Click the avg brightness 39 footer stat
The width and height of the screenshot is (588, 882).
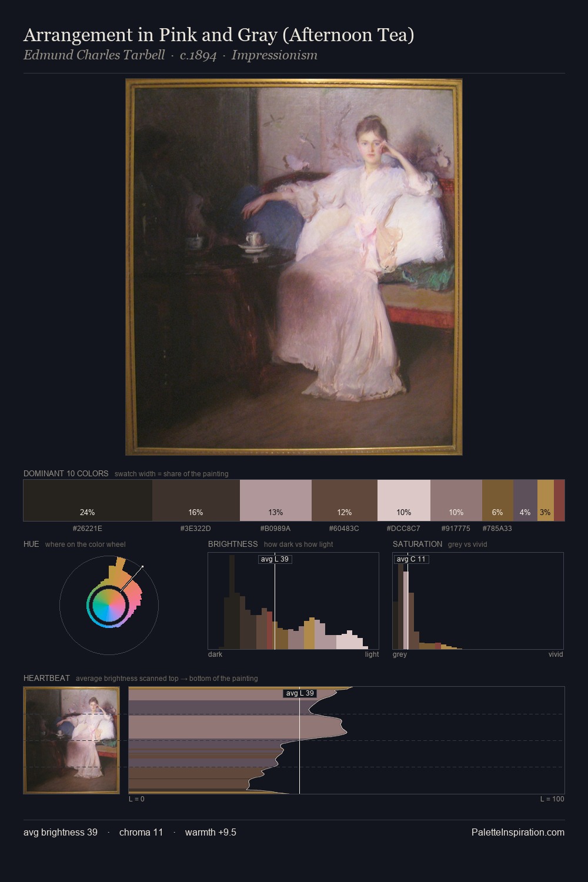[x=61, y=832]
